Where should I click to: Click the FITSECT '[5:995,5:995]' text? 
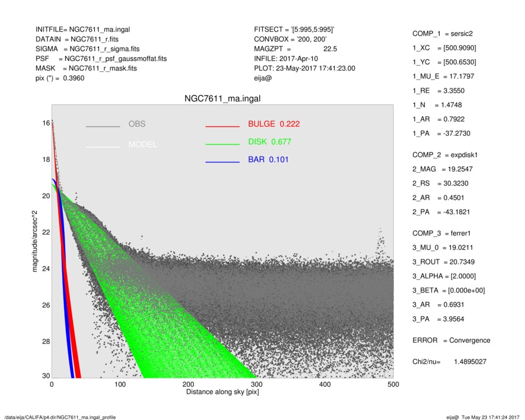tap(294, 30)
